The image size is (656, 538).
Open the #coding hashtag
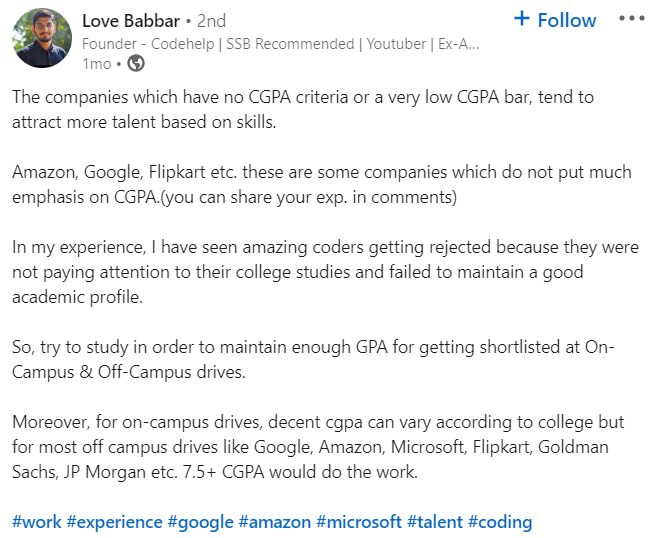pyautogui.click(x=500, y=521)
